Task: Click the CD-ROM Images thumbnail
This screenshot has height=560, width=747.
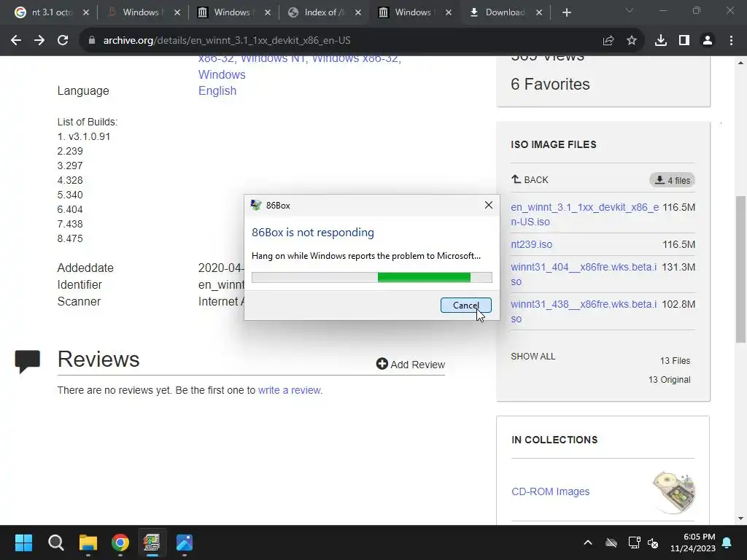Action: (673, 492)
